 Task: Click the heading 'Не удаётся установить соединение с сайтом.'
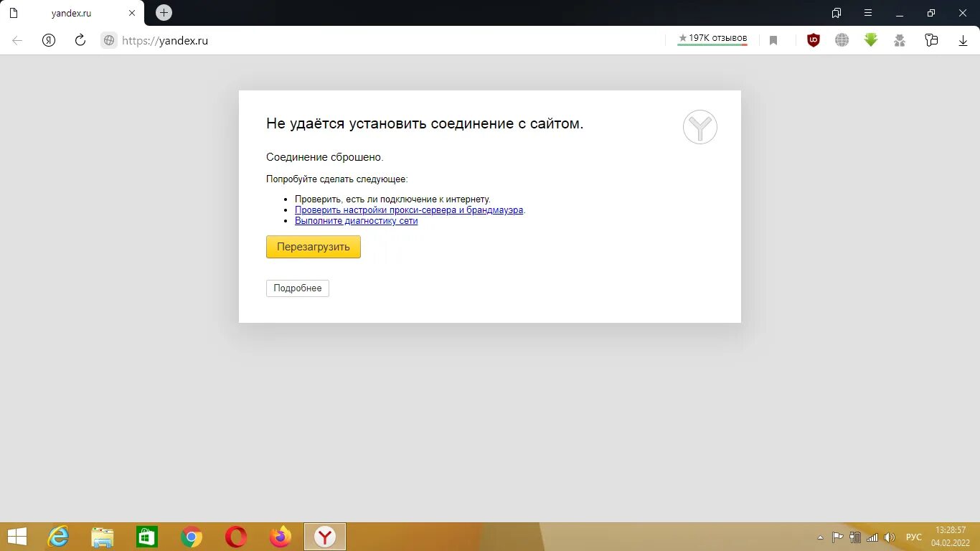(425, 123)
